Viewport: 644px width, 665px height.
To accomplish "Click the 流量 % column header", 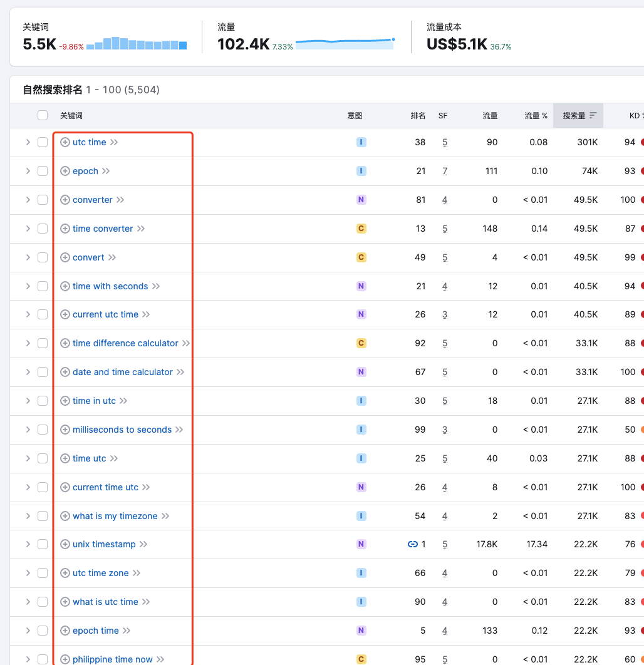I will tap(536, 115).
